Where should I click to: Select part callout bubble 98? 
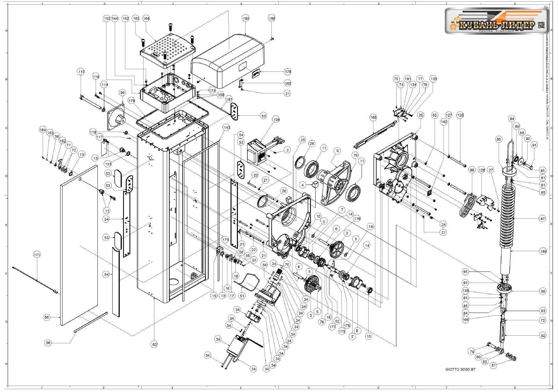472,171
